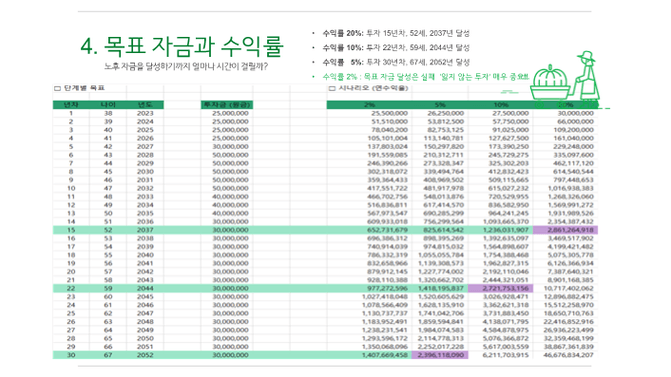Select age cell 67 in the 나이 column
671x377 pixels.
click(108, 355)
